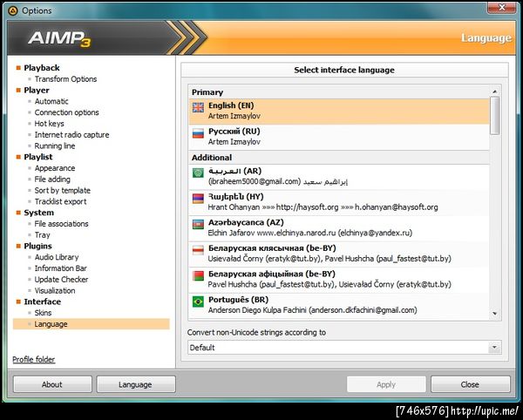
Task: Close the Options window with X
Action: [x=502, y=8]
